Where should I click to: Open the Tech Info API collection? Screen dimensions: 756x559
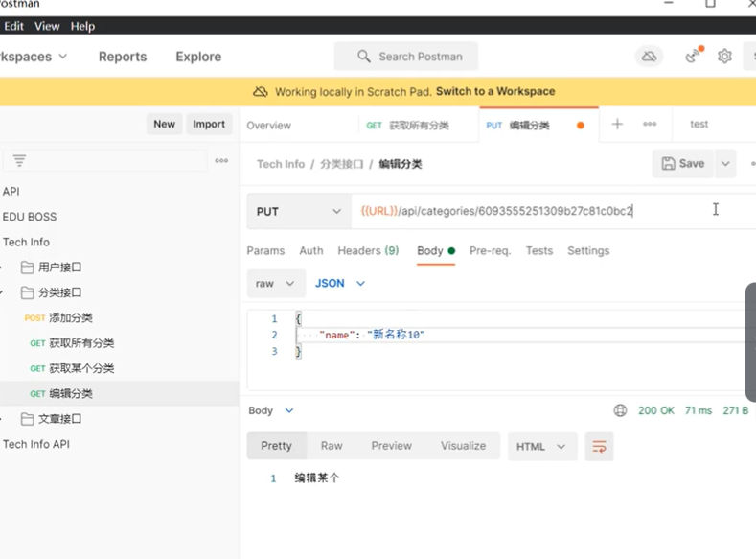click(x=36, y=444)
